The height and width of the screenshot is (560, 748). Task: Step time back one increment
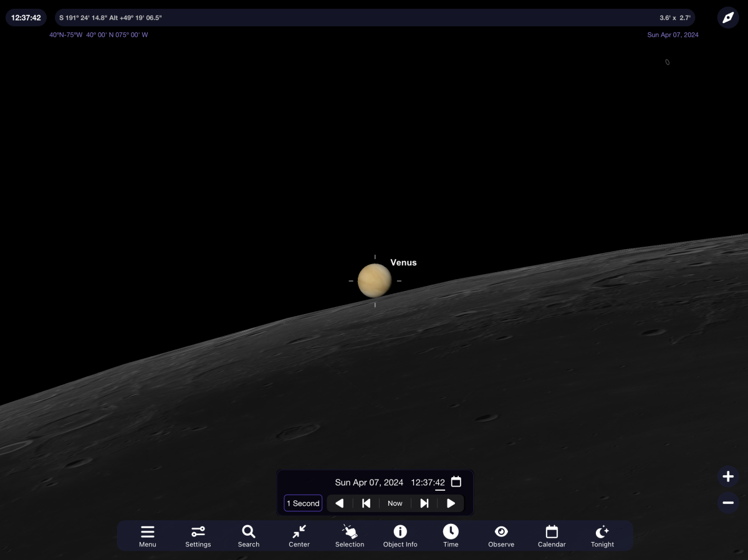[x=366, y=503]
